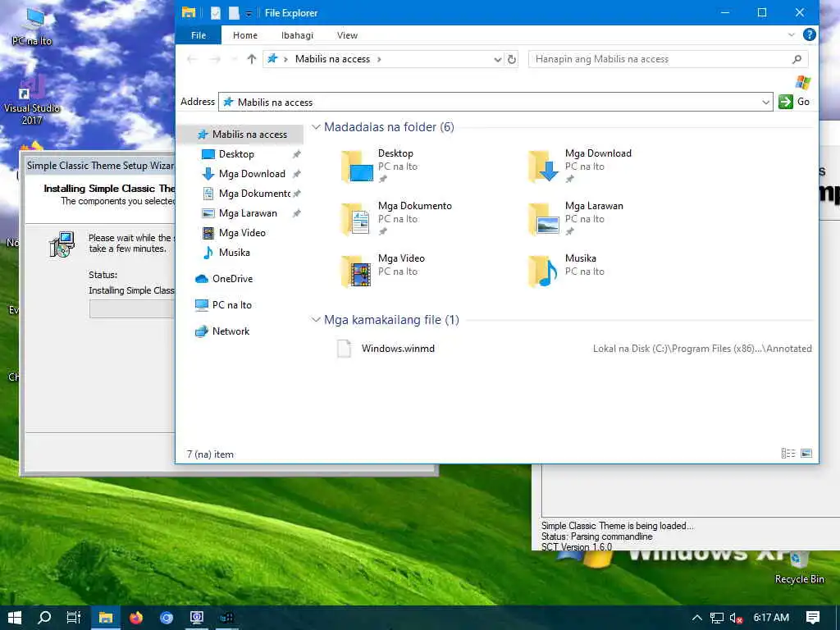
Task: Open the Address bar dropdown arrow
Action: coord(765,102)
